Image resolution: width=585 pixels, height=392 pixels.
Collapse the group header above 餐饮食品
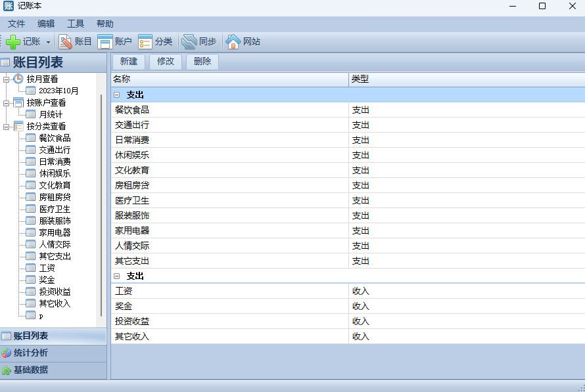116,95
